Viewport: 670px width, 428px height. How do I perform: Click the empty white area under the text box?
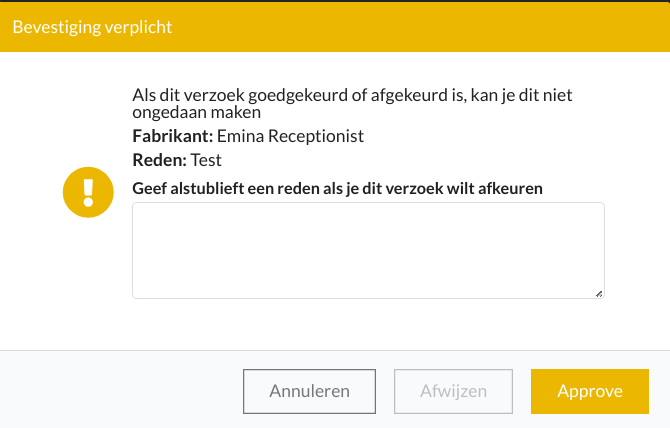(x=368, y=324)
